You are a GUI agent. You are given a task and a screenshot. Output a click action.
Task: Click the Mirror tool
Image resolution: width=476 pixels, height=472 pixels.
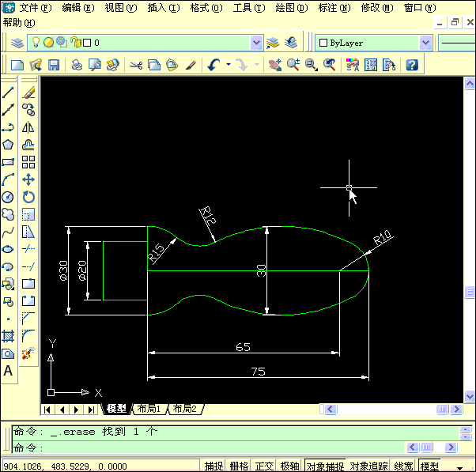(28, 127)
